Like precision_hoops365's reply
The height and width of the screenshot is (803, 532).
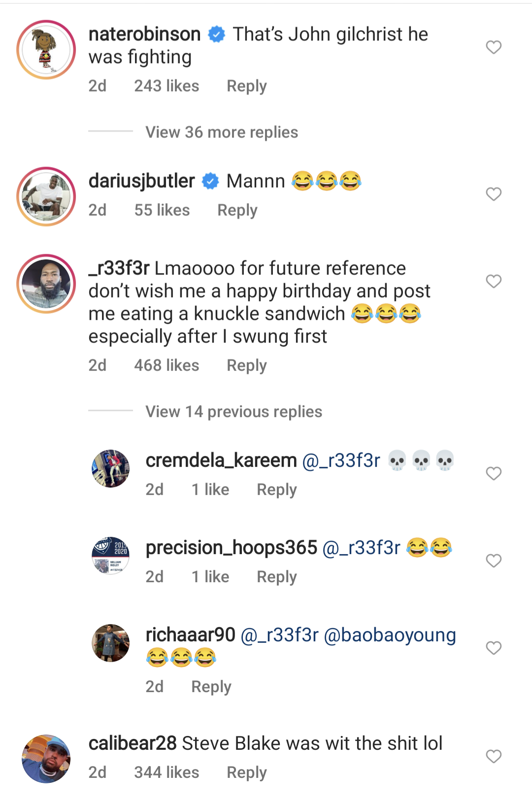[x=494, y=561]
